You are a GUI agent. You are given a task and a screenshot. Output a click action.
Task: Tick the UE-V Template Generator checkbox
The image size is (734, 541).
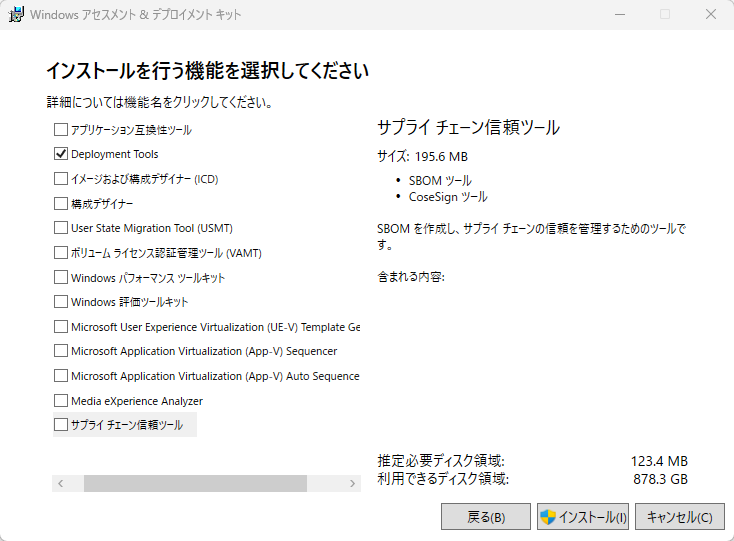point(60,326)
